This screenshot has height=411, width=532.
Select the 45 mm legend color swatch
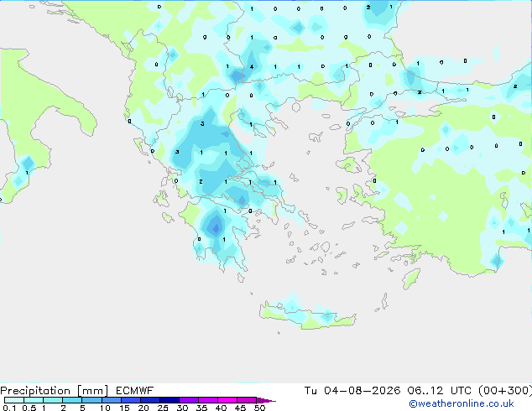(x=247, y=400)
